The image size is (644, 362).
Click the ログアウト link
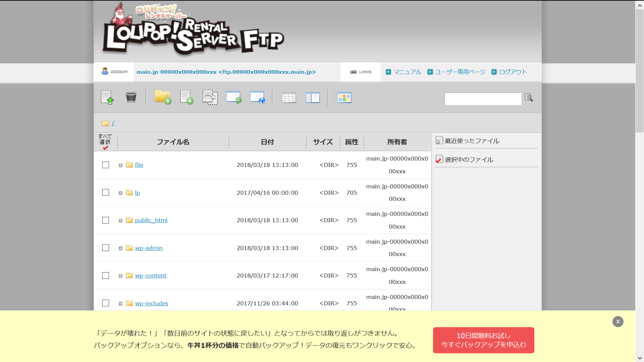(513, 72)
